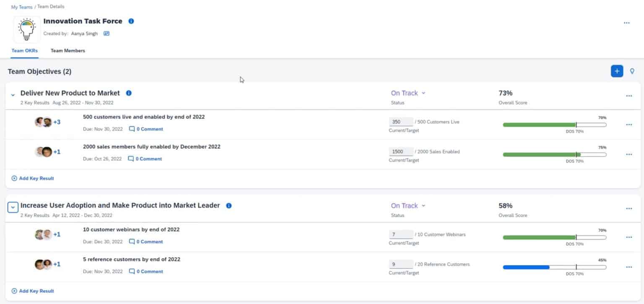Navigate back via My Teams breadcrumb
This screenshot has width=644, height=304.
21,7
